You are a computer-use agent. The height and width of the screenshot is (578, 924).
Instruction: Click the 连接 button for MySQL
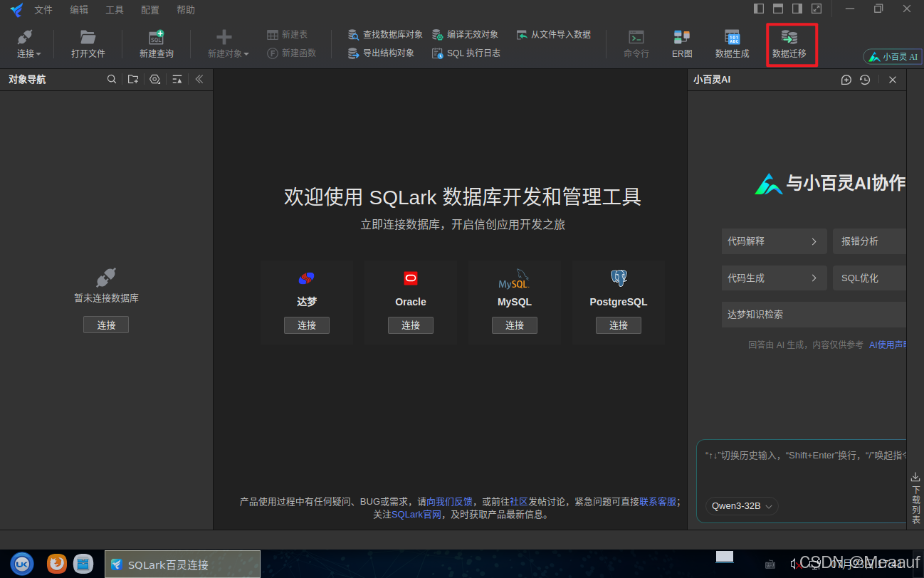[515, 325]
